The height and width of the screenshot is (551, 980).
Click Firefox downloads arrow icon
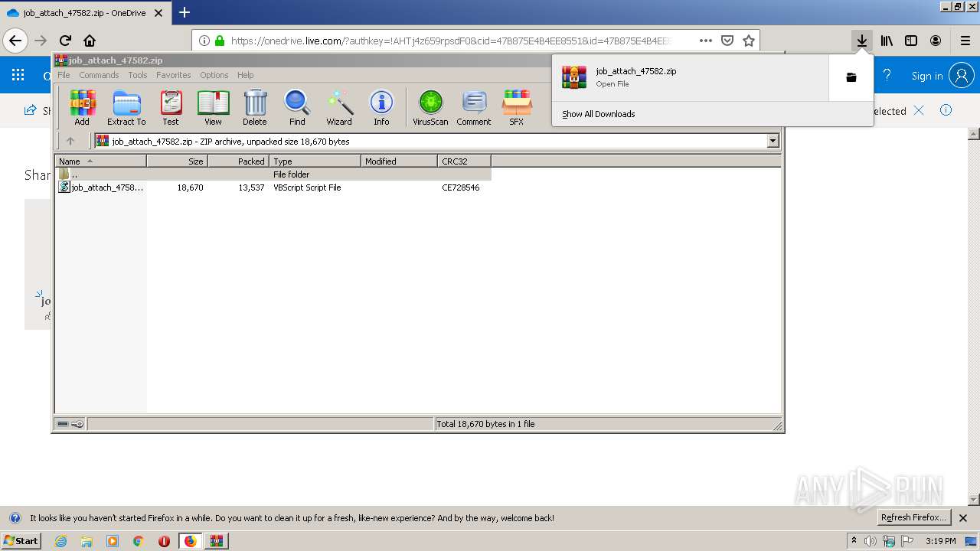[x=862, y=41]
